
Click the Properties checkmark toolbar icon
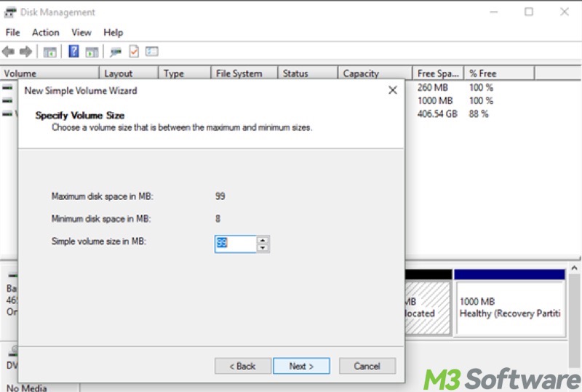pos(134,52)
